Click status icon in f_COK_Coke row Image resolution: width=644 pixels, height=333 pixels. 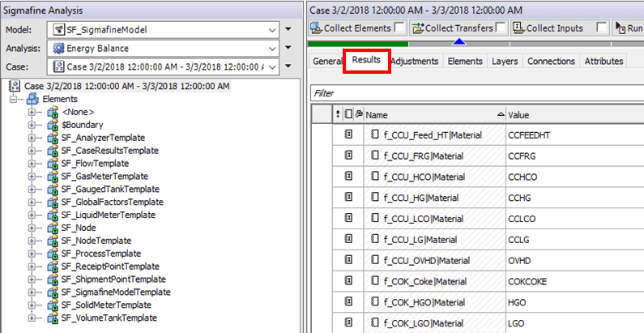tap(348, 281)
